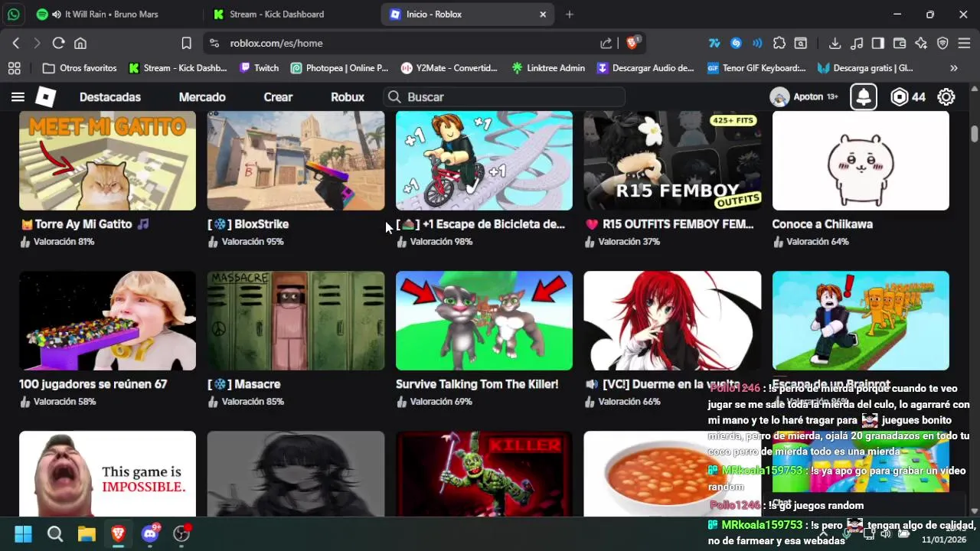Screen dimensions: 980x551
Task: Open the Conoce a Chiikawa thumbnail
Action: (x=861, y=161)
